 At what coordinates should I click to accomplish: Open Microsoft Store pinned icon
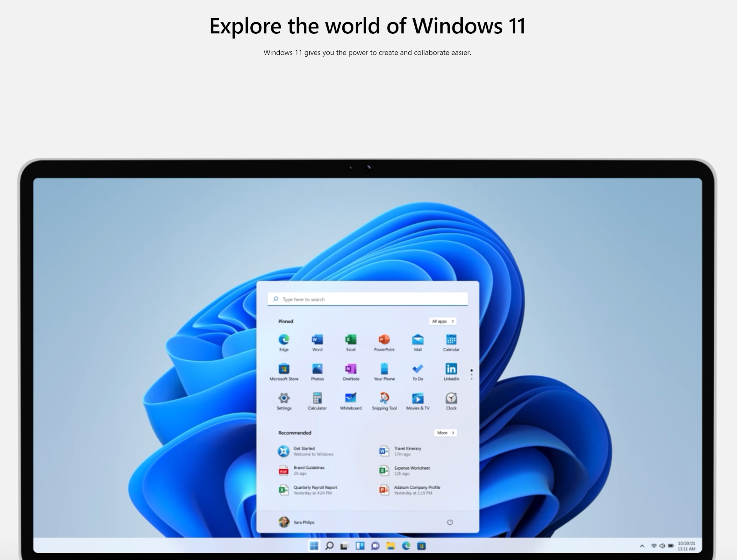[284, 372]
